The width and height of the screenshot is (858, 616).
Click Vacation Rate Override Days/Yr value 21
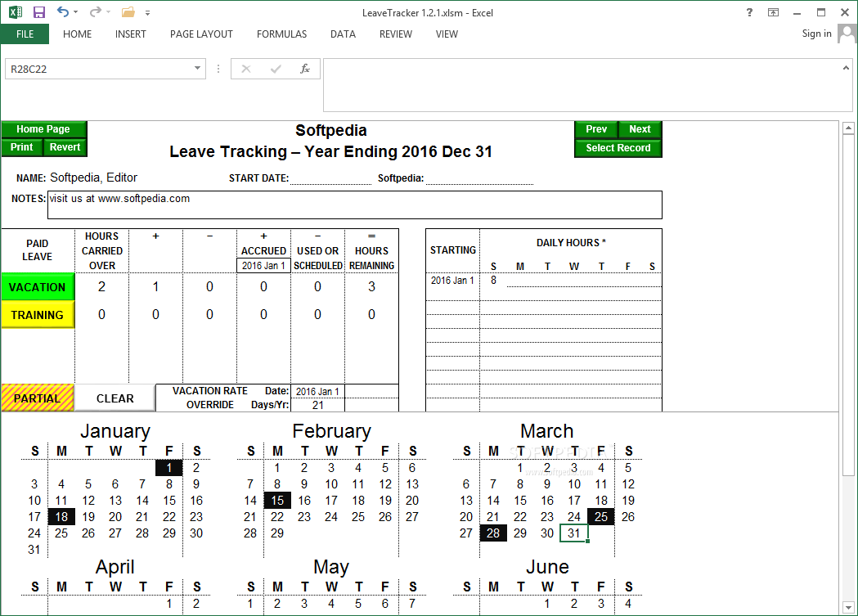coord(318,405)
